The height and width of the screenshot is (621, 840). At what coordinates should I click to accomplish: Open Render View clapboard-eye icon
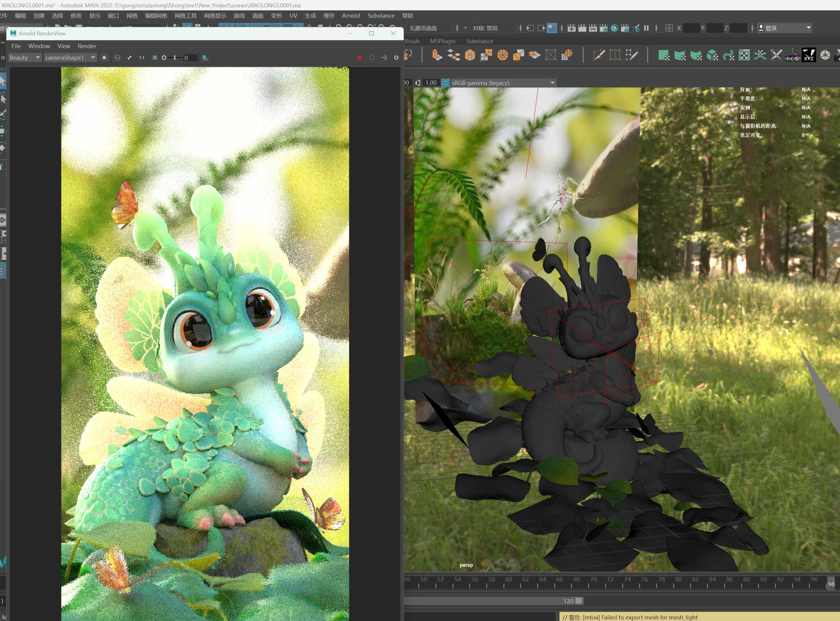571,28
